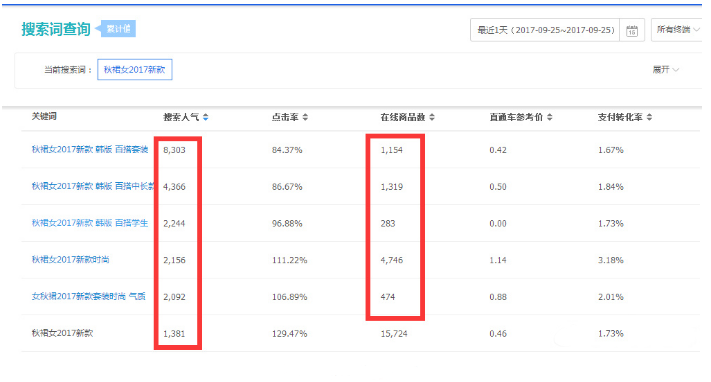
Task: Click click-rate value 84.37%
Action: coord(287,150)
